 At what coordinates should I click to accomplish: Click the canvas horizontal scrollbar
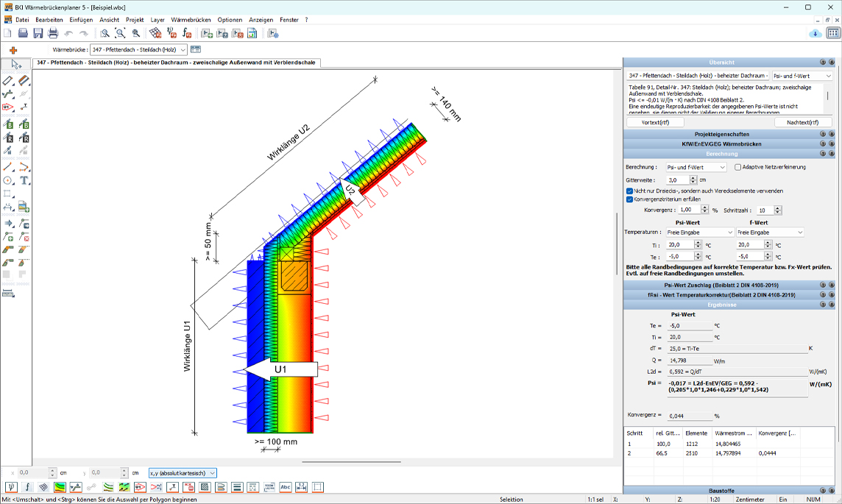[x=351, y=461]
